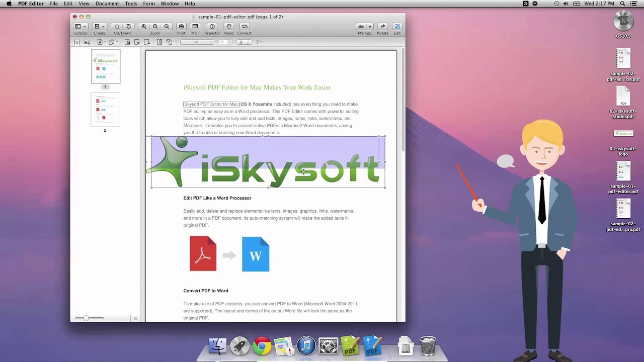Click the Crop Pages icon

(x=169, y=42)
